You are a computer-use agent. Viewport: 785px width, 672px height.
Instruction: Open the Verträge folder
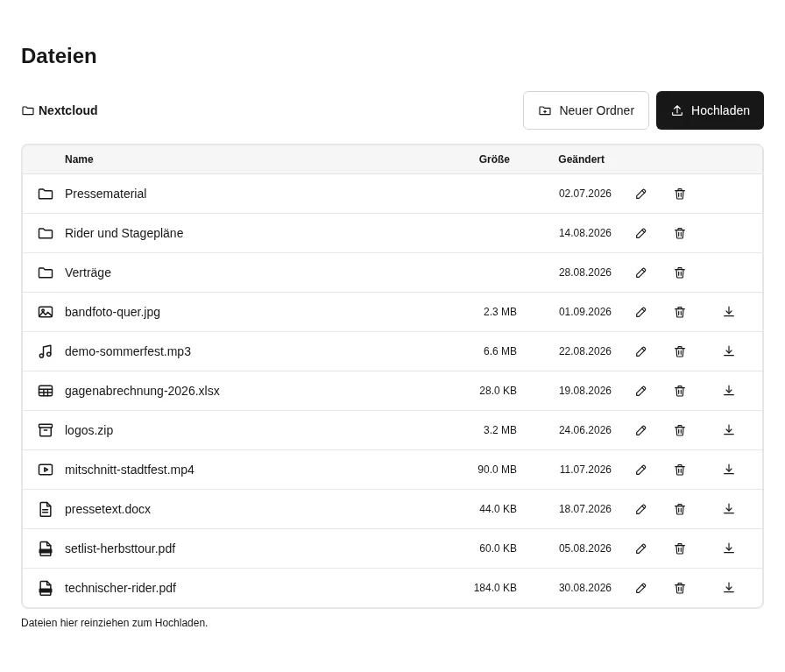coord(88,272)
